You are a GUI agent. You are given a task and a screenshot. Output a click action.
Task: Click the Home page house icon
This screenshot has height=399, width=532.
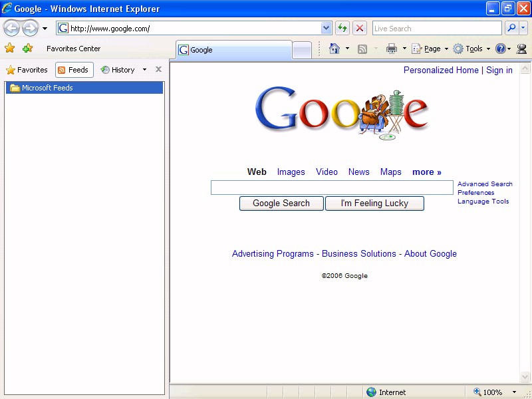334,49
